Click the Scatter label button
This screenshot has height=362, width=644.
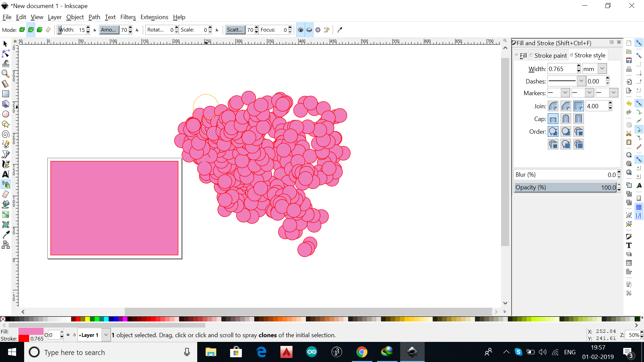pyautogui.click(x=235, y=30)
